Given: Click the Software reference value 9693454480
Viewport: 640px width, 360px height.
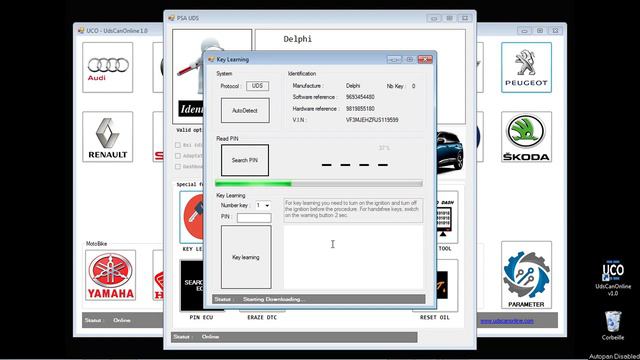Looking at the screenshot, I should pyautogui.click(x=360, y=97).
